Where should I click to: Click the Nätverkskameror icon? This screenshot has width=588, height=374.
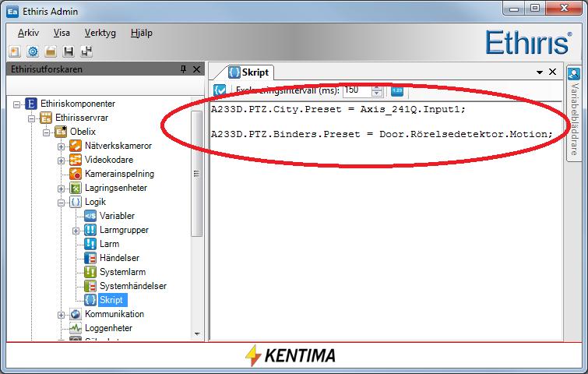pyautogui.click(x=76, y=146)
